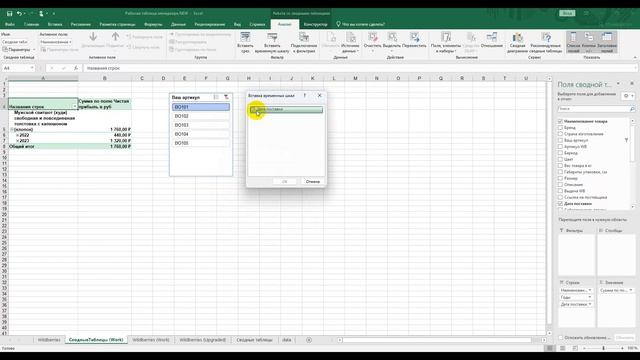Image resolution: width=640 pixels, height=360 pixels.
Task: Switch to the Главная ribbon tab
Action: pyautogui.click(x=31, y=24)
